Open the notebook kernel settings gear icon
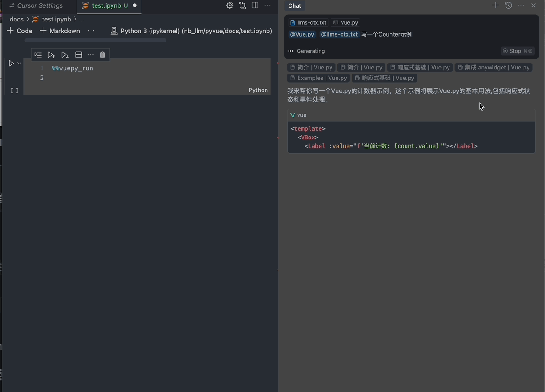The image size is (545, 392). click(230, 5)
